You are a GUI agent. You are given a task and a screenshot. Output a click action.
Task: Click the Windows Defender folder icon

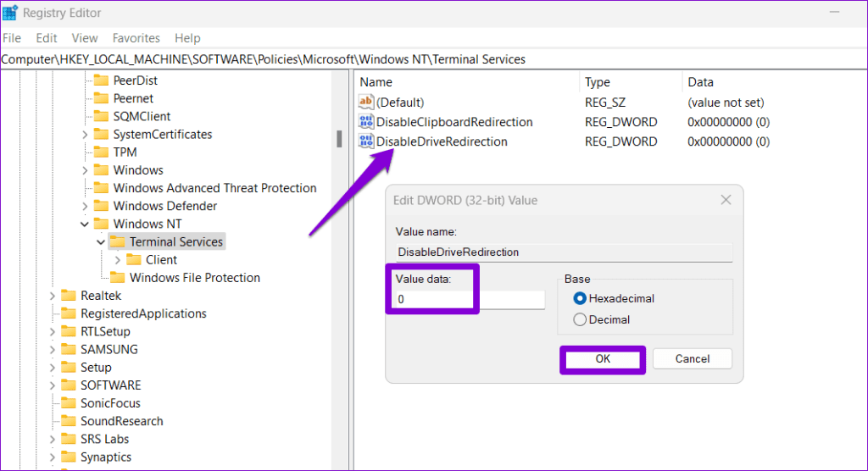pos(101,207)
